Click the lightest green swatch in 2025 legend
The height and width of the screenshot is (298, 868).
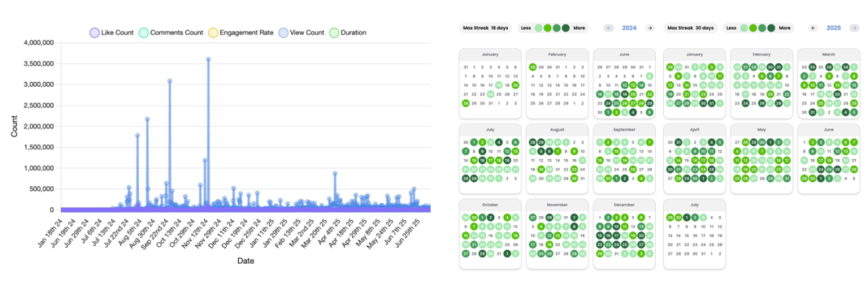pos(744,27)
